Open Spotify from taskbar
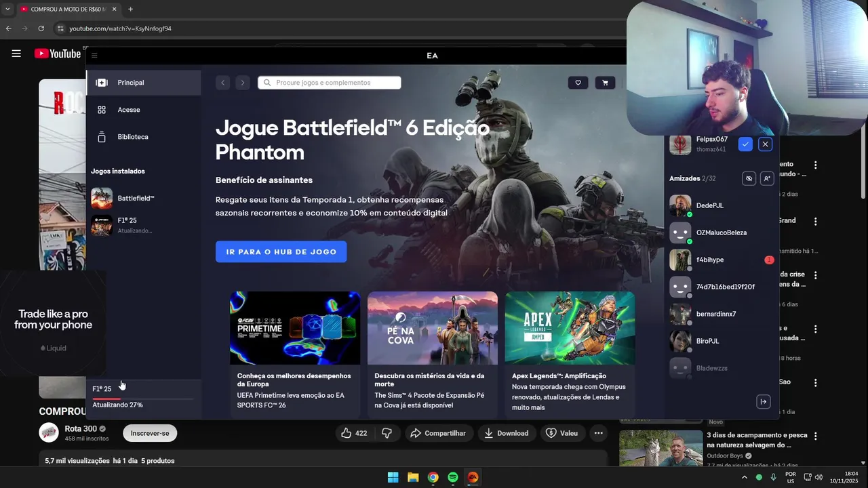Image resolution: width=868 pixels, height=488 pixels. pyautogui.click(x=453, y=477)
